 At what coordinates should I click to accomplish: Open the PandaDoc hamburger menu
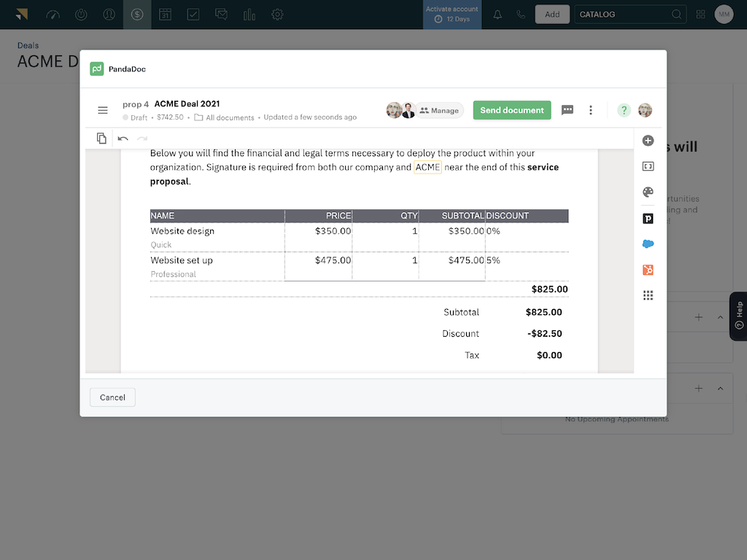tap(103, 110)
